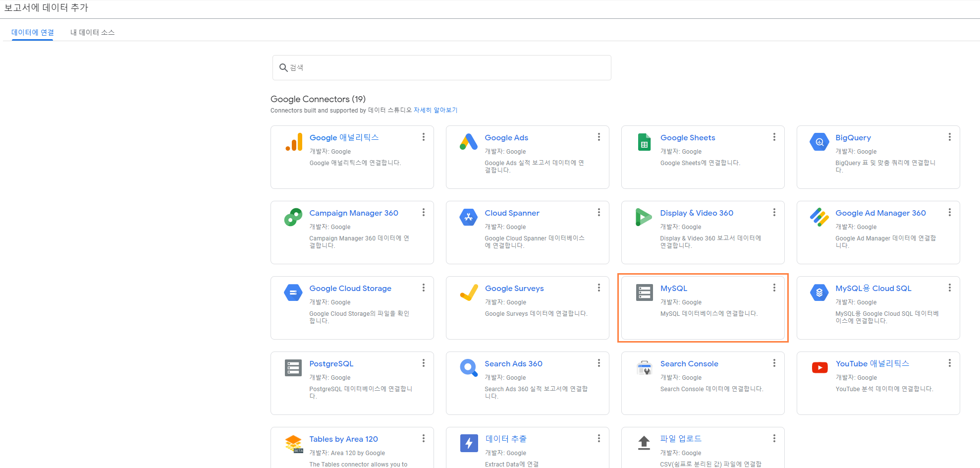This screenshot has height=468, width=980.
Task: Open more options for Google 애널리틱스 card
Action: pos(424,137)
